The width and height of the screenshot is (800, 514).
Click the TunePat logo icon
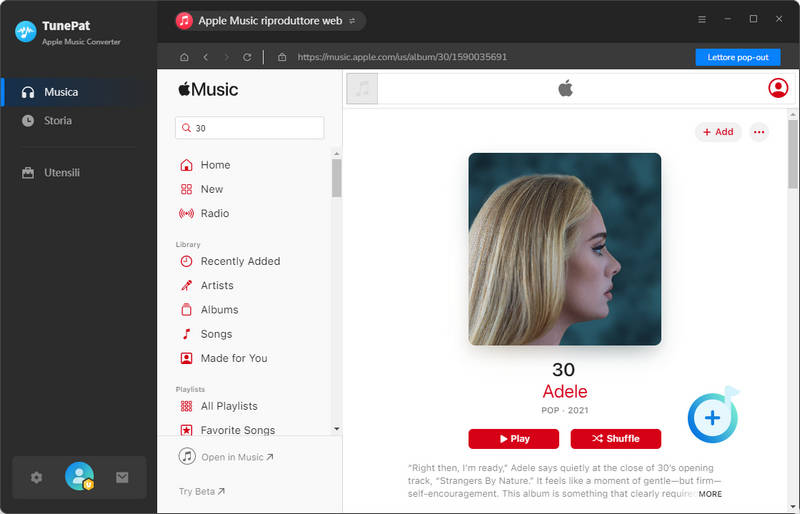(26, 32)
